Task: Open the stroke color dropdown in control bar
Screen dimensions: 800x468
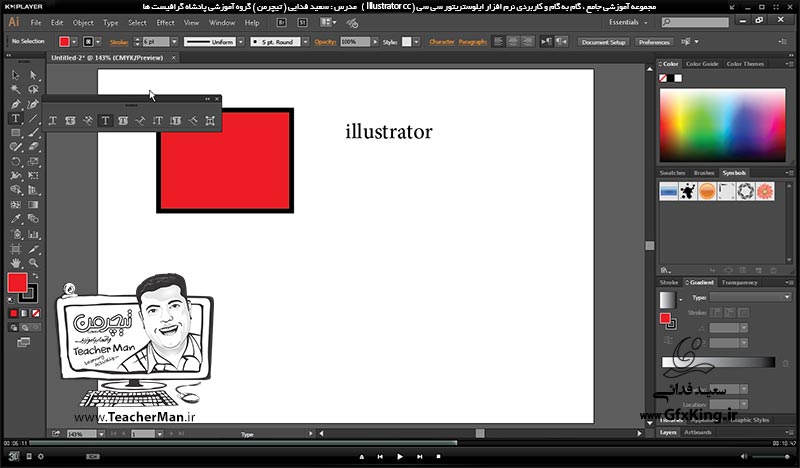Action: pos(98,42)
